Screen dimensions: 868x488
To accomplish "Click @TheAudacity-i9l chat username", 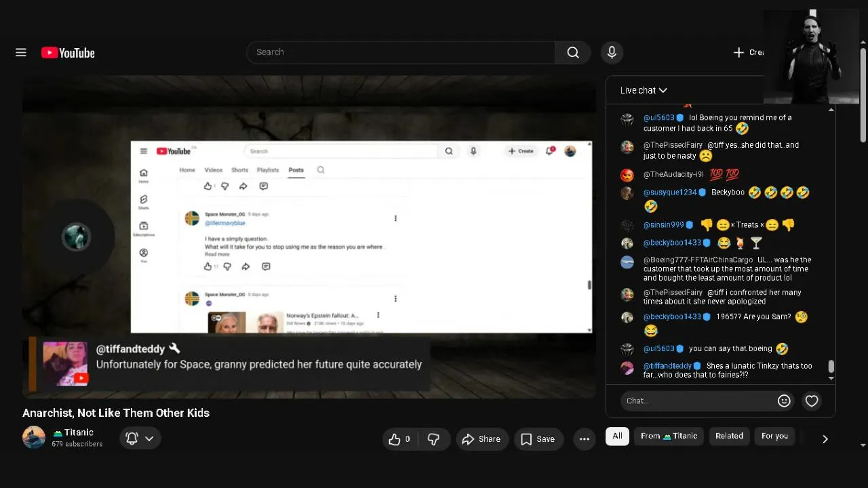I will [675, 174].
